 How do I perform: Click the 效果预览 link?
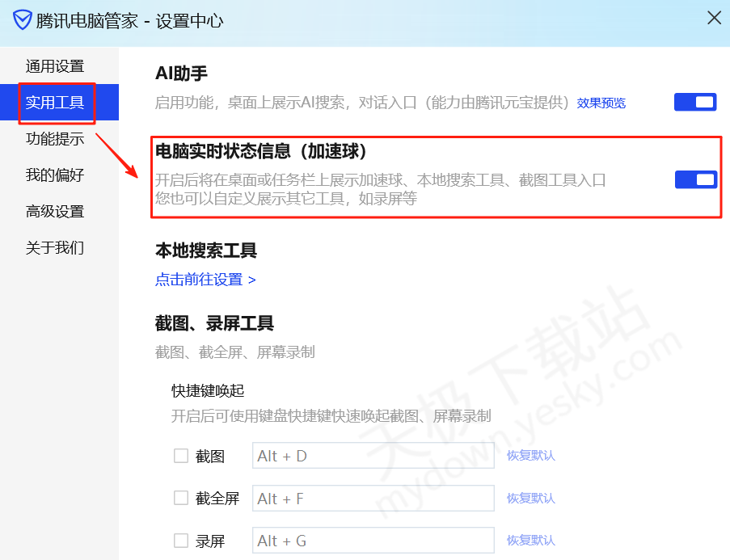[601, 103]
